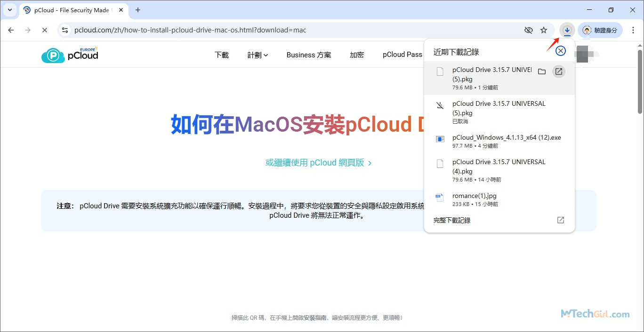This screenshot has width=644, height=332.
Task: Open pCloud_Windows_4.1.13_x64 (12).exe download
Action: click(x=499, y=141)
